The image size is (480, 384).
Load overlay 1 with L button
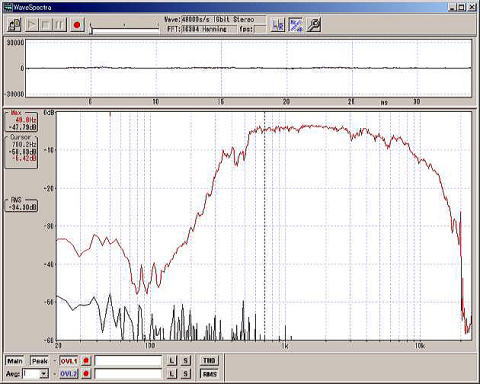click(x=172, y=361)
